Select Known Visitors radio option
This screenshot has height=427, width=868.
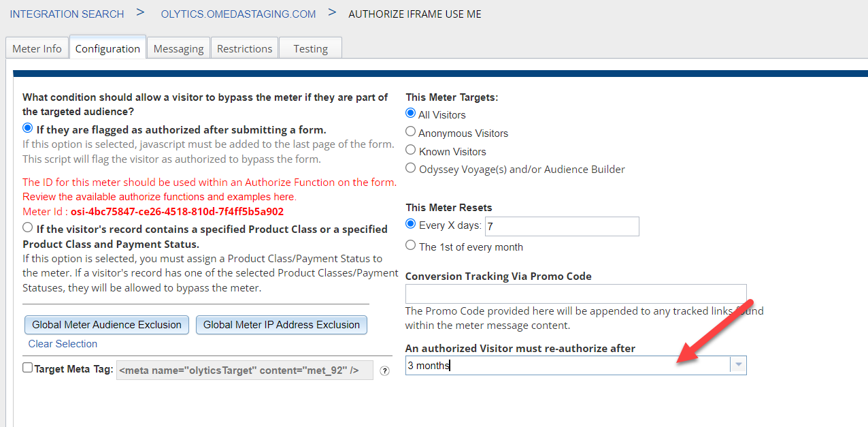pos(410,151)
